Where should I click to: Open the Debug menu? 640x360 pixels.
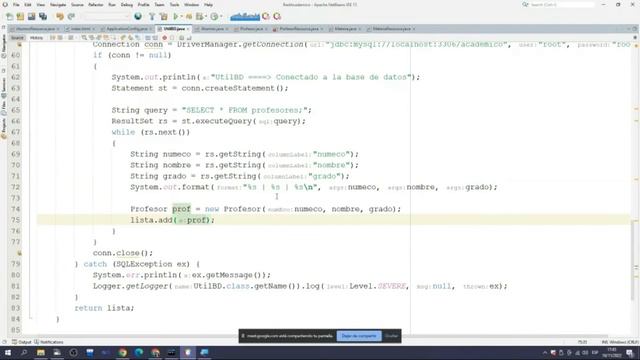(x=127, y=4)
